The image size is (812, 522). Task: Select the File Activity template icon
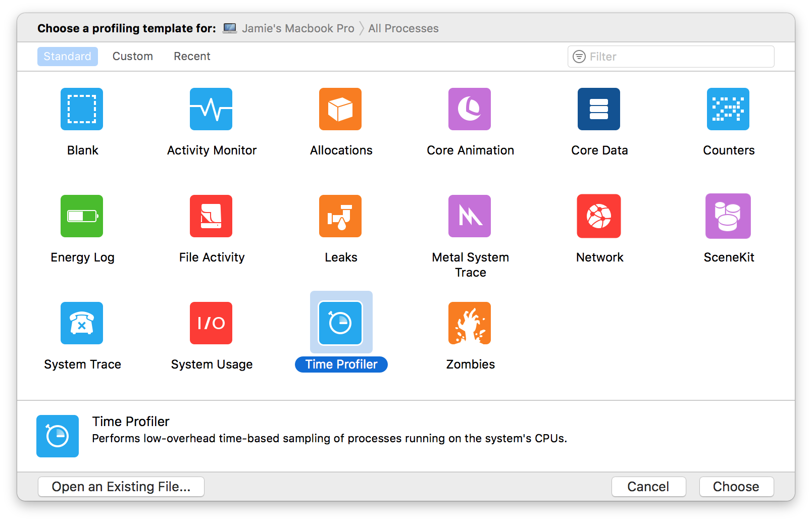(x=211, y=216)
